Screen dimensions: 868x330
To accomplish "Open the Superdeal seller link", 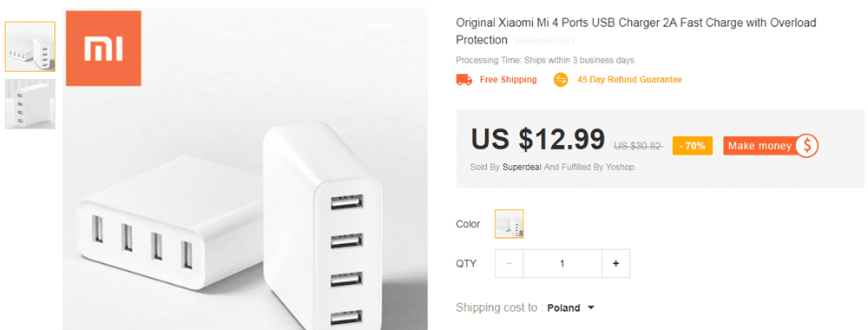I will tap(522, 167).
